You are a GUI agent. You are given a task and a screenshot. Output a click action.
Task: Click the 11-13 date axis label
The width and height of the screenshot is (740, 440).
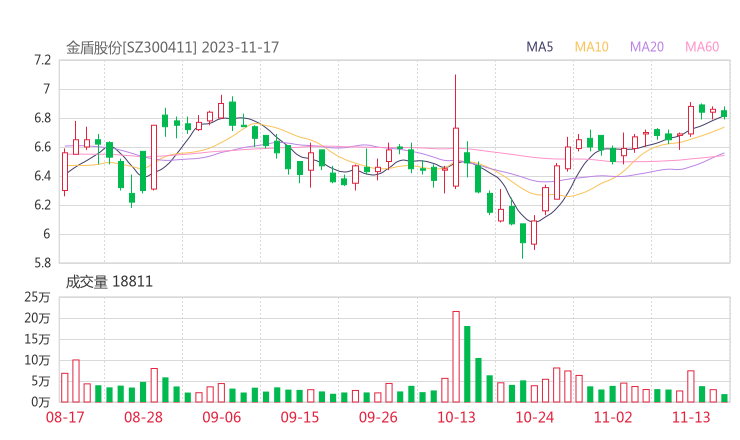pyautogui.click(x=691, y=417)
